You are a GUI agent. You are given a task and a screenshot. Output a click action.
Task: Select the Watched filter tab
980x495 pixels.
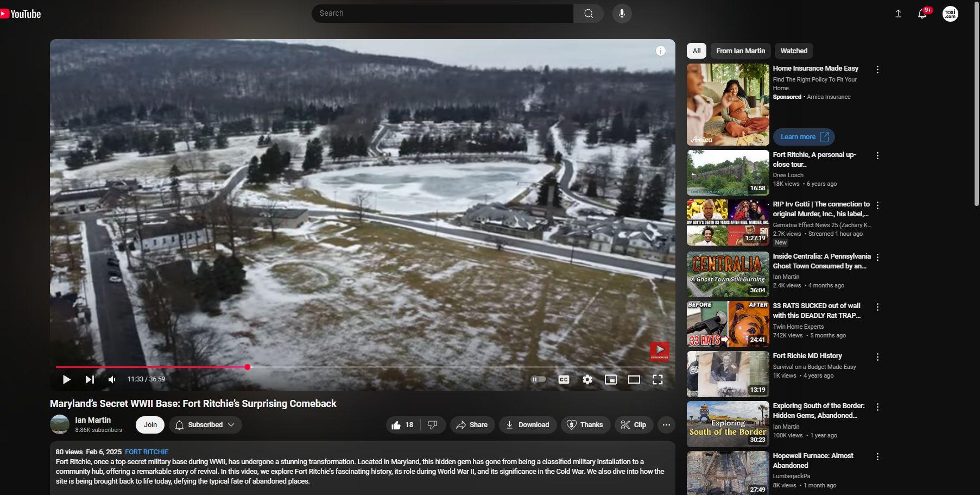tap(794, 51)
